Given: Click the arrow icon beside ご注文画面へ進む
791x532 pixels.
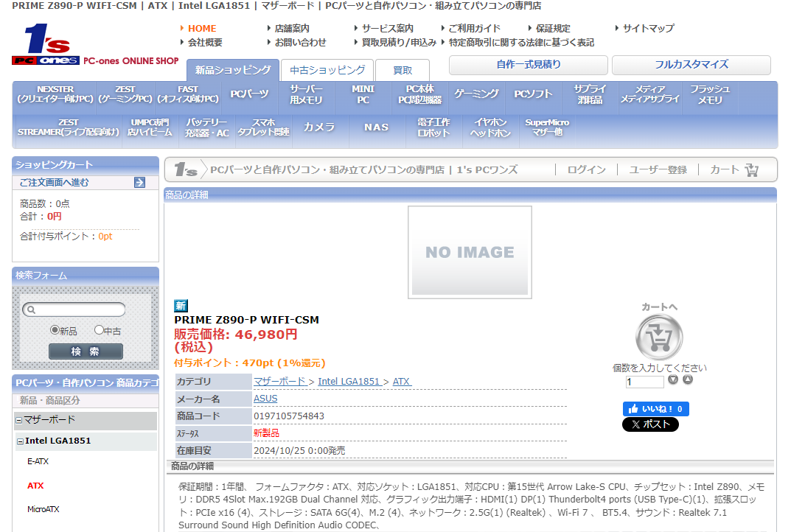Looking at the screenshot, I should coord(140,183).
